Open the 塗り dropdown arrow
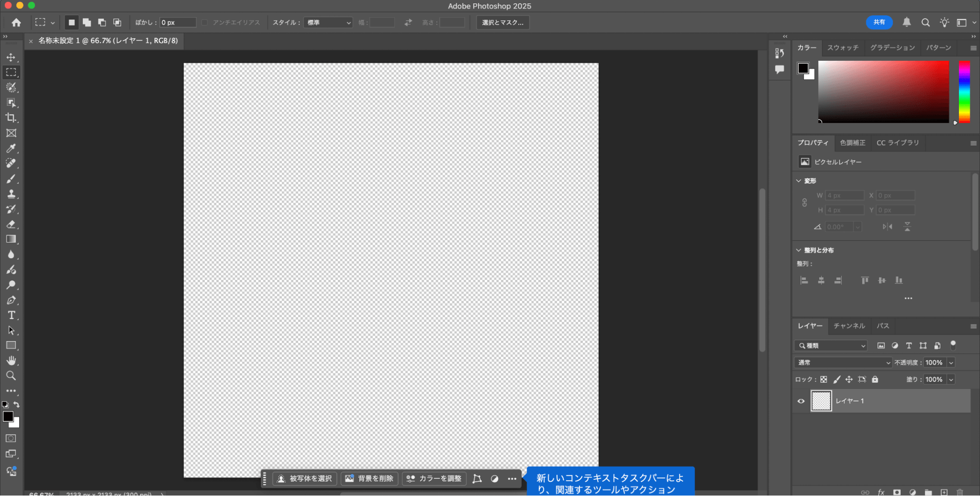 coord(951,379)
